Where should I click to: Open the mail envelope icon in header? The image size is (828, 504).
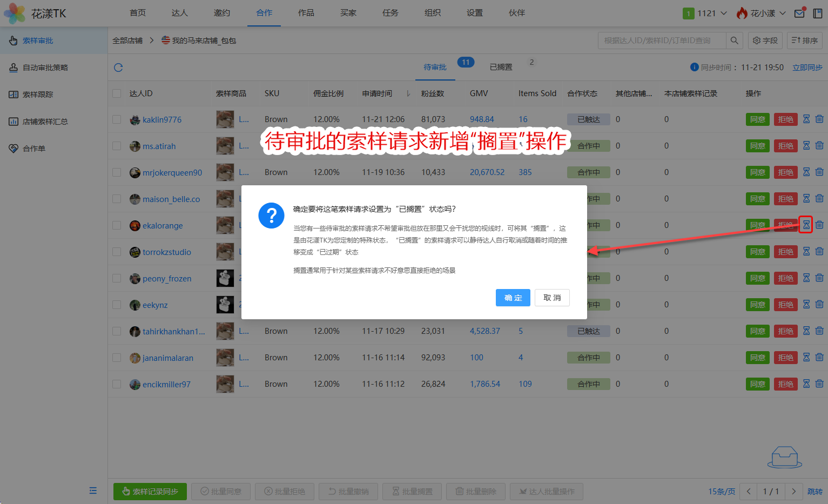[x=799, y=14]
